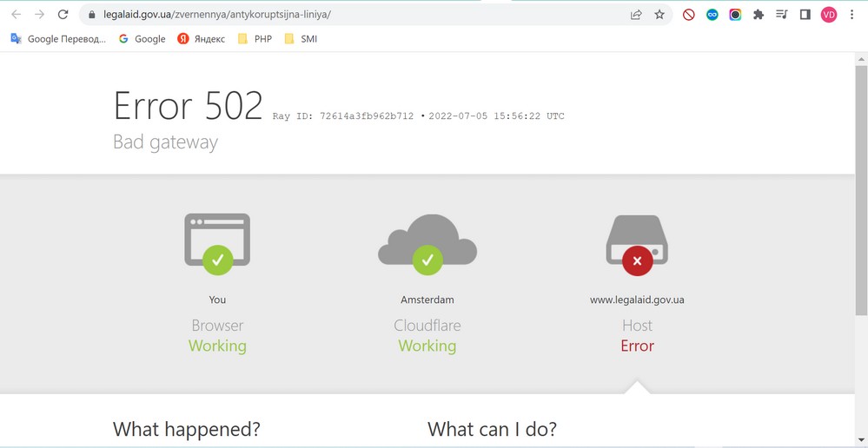Screen dimensions: 868x448
Task: Open the Google Перевод bookmark
Action: point(58,39)
